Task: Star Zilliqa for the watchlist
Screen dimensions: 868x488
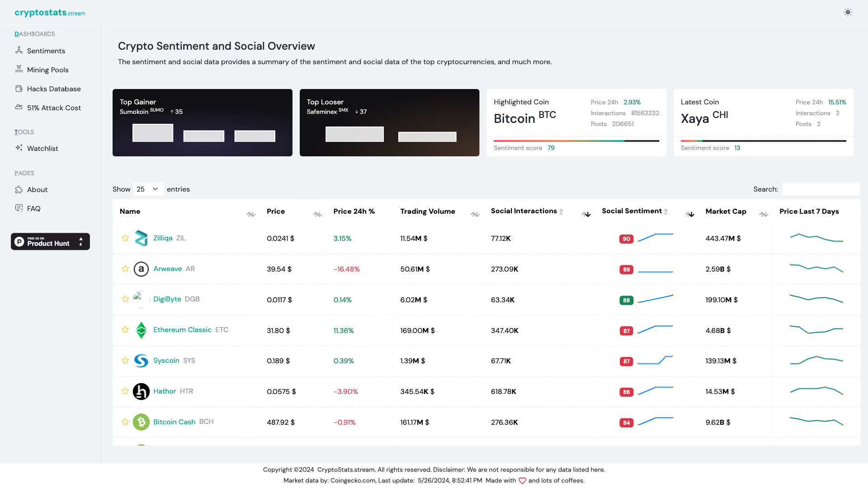Action: 125,238
